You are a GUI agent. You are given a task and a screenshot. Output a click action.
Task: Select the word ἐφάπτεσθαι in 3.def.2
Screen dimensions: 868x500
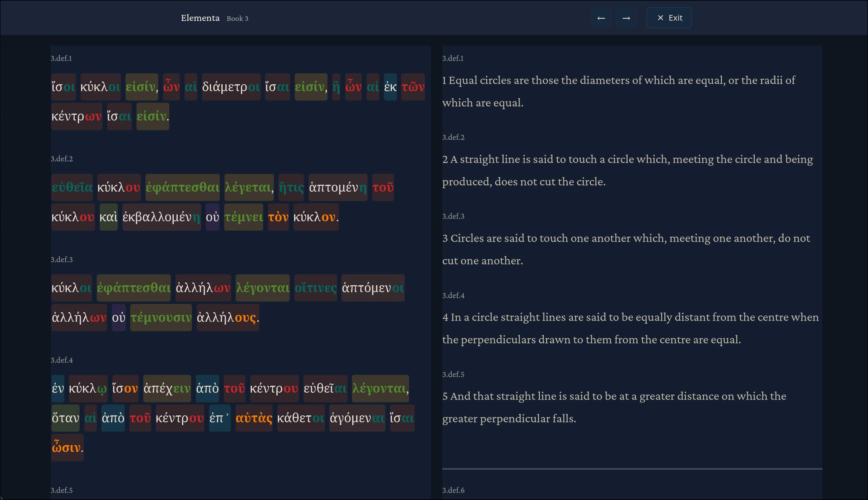point(182,188)
